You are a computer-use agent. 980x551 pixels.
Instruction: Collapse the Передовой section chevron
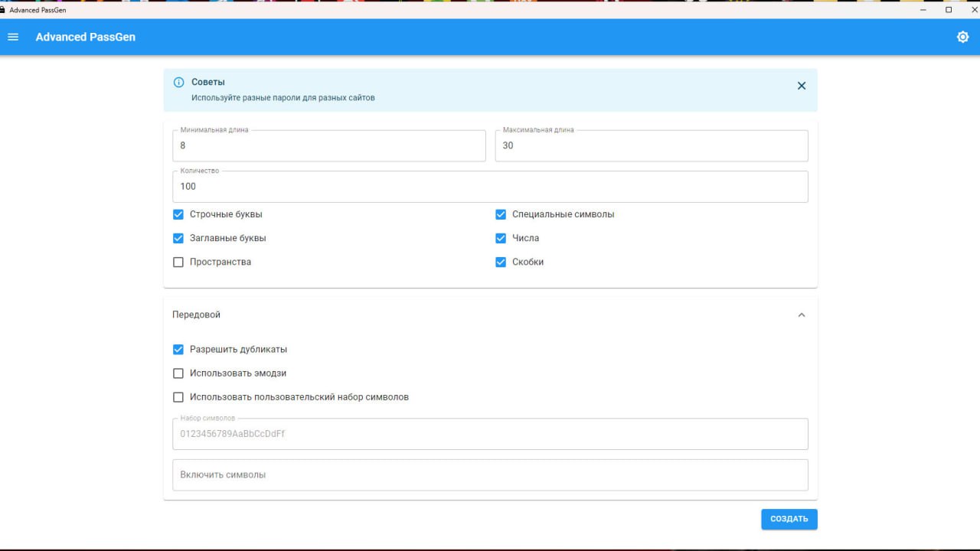coord(801,315)
